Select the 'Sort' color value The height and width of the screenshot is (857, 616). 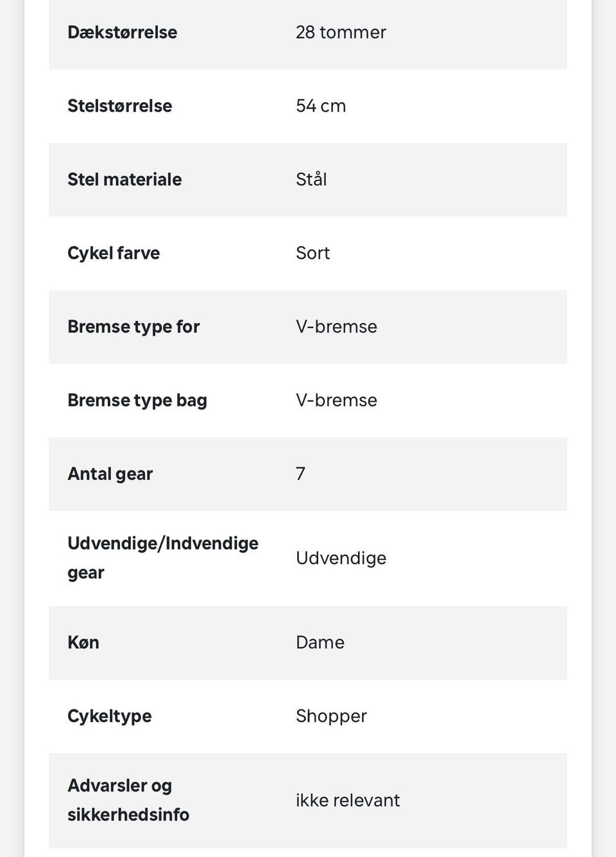click(x=312, y=253)
